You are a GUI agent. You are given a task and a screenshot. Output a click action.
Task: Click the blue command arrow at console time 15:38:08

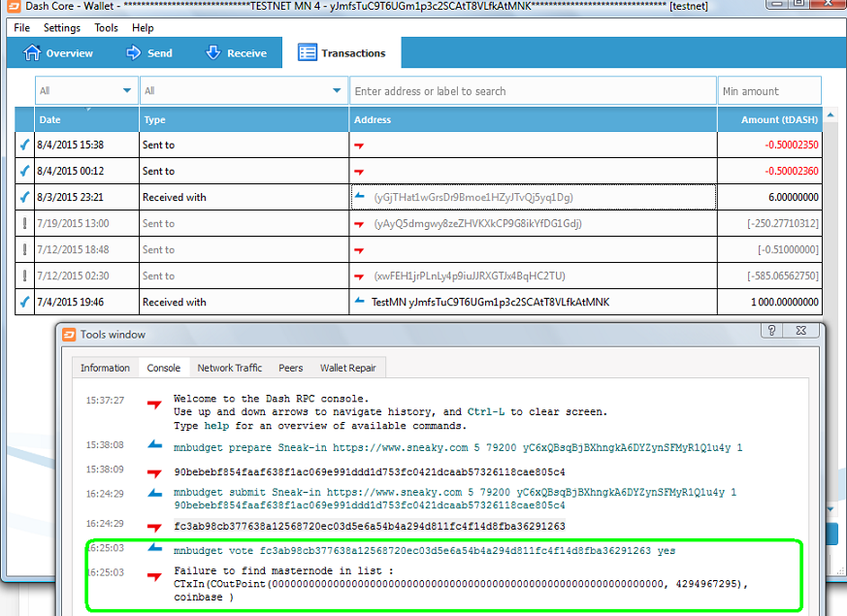point(154,444)
